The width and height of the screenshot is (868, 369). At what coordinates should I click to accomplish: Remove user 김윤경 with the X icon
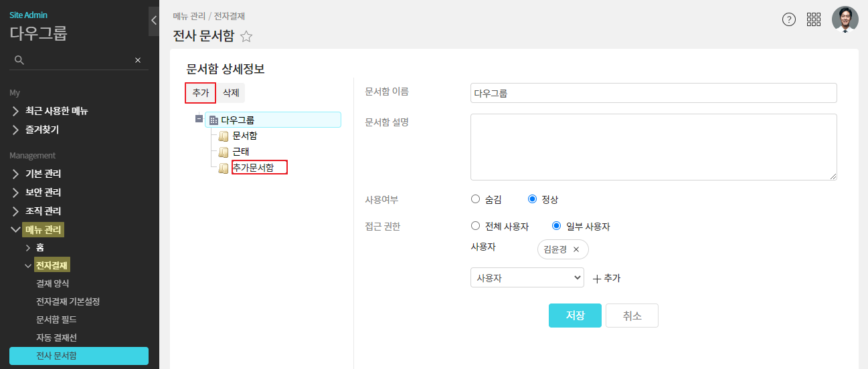pyautogui.click(x=576, y=249)
